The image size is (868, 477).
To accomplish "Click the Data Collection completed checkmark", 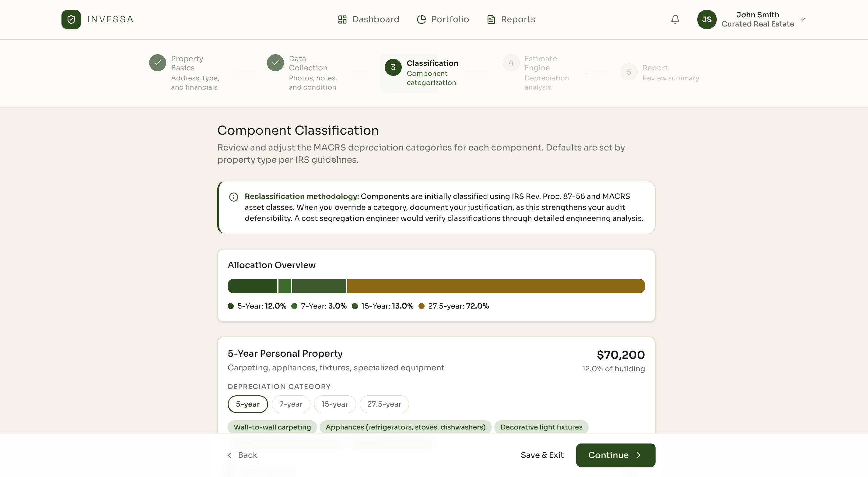I will 275,63.
